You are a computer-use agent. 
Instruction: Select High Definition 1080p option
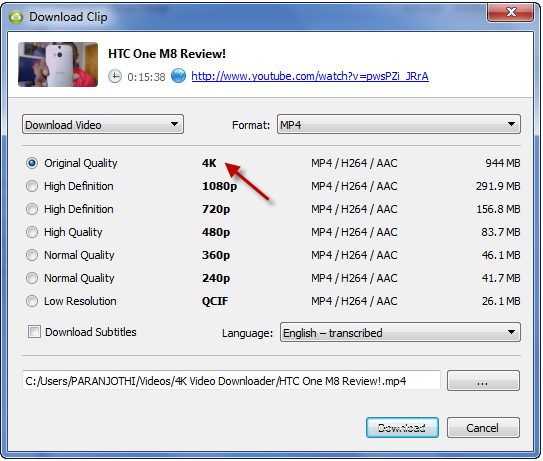(x=32, y=186)
